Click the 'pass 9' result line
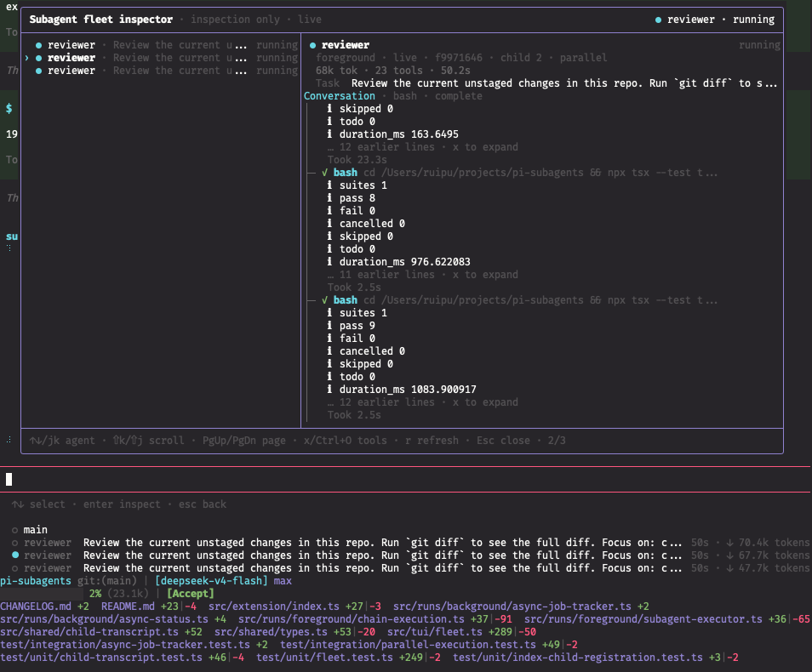 352,326
